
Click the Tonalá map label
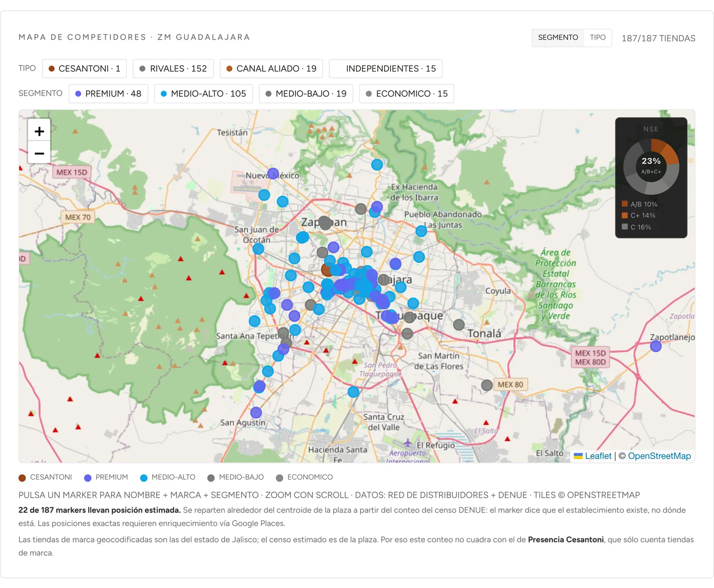484,334
